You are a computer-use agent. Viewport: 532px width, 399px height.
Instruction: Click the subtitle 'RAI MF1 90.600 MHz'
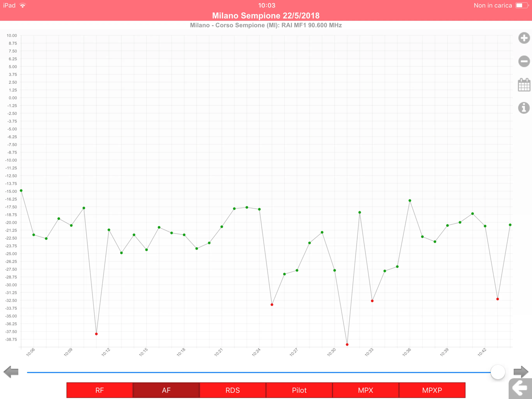(311, 25)
